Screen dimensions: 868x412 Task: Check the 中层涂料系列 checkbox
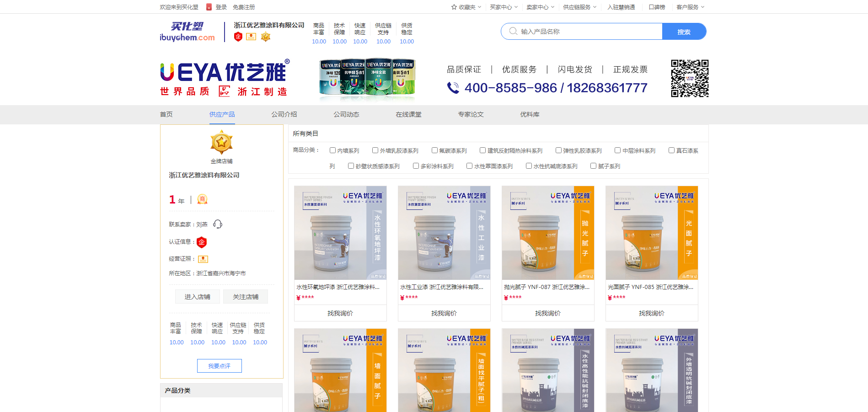coord(617,150)
